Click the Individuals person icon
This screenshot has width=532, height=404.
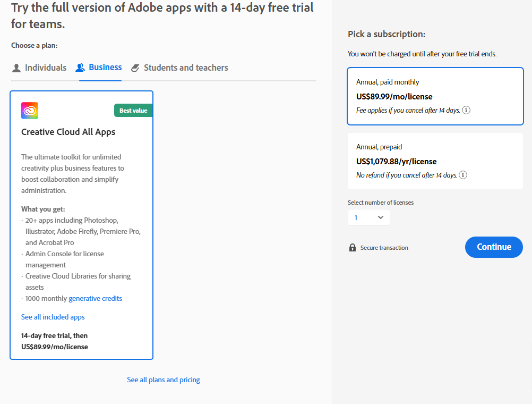(16, 68)
